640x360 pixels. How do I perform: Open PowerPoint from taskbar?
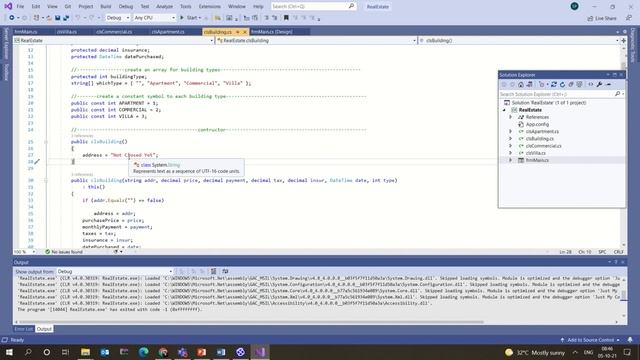pyautogui.click(x=202, y=352)
